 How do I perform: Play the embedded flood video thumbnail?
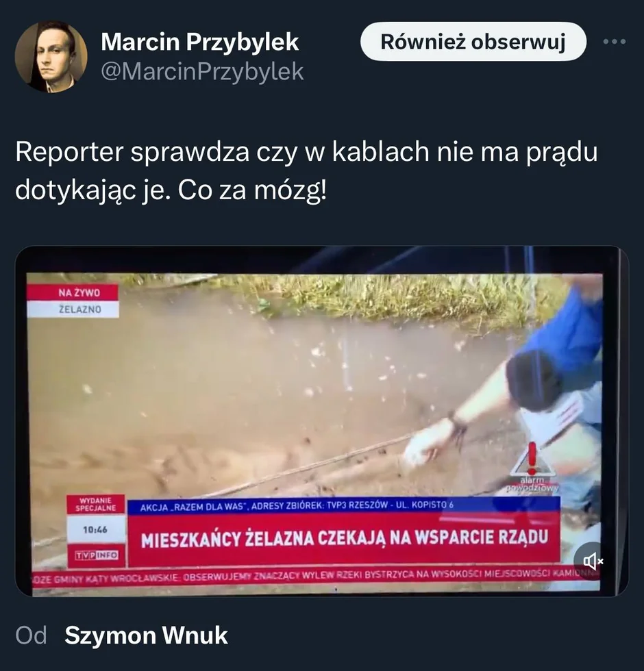321,421
